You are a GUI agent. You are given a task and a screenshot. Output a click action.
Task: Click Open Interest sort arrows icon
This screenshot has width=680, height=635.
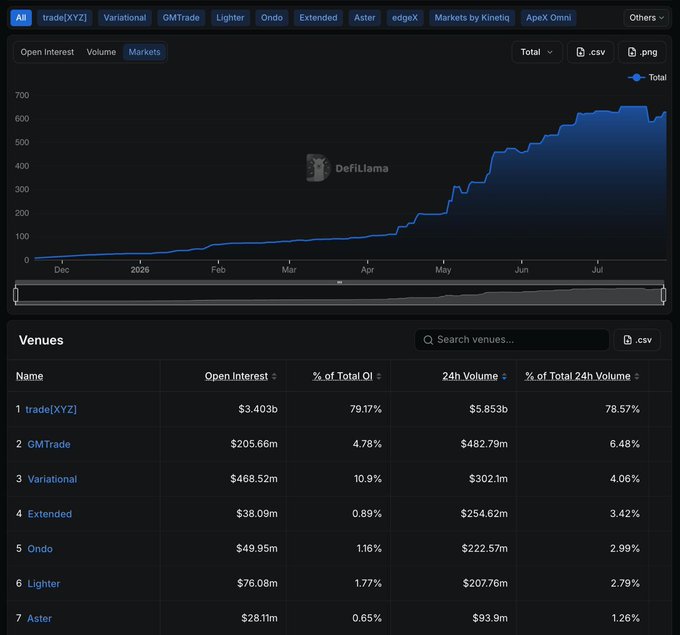274,376
